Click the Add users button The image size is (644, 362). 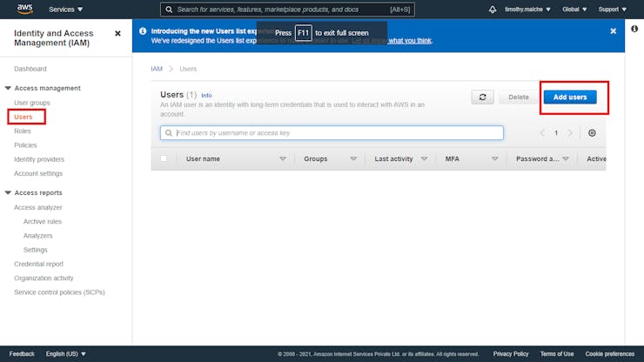click(570, 97)
